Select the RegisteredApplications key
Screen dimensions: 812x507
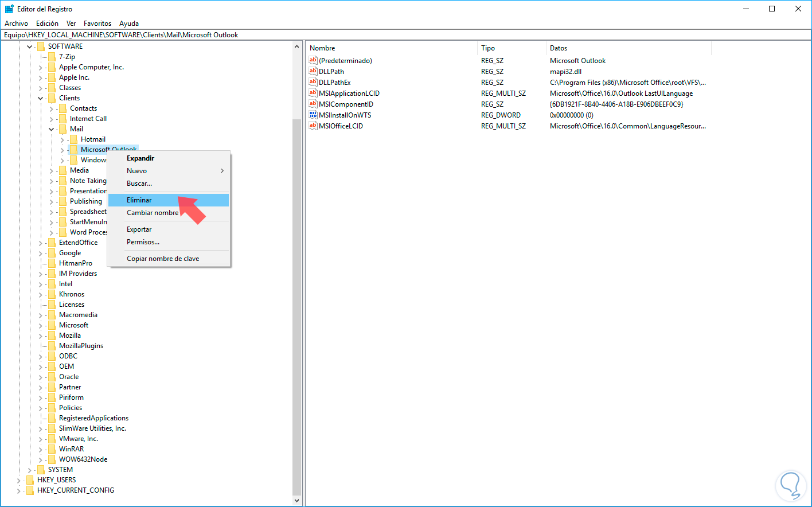tap(93, 418)
